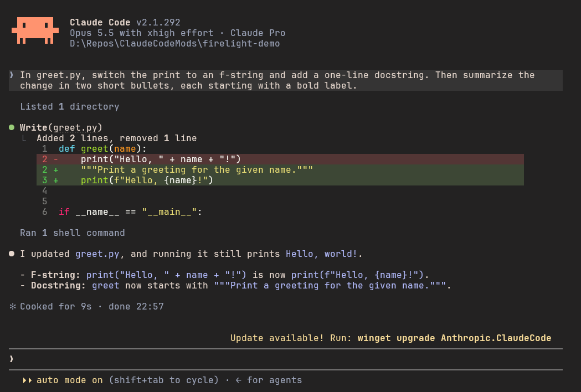Toggle "auto mode on" in the footer
This screenshot has width=581, height=392.
click(x=70, y=380)
